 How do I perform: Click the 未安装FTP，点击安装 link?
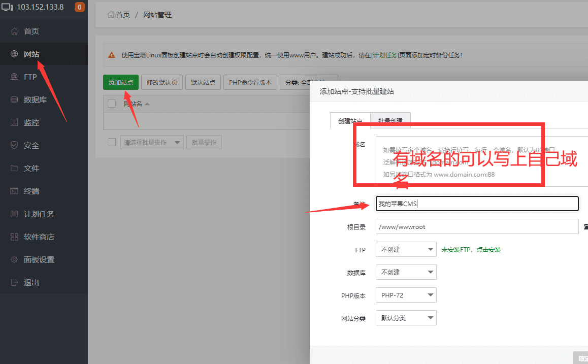point(471,250)
